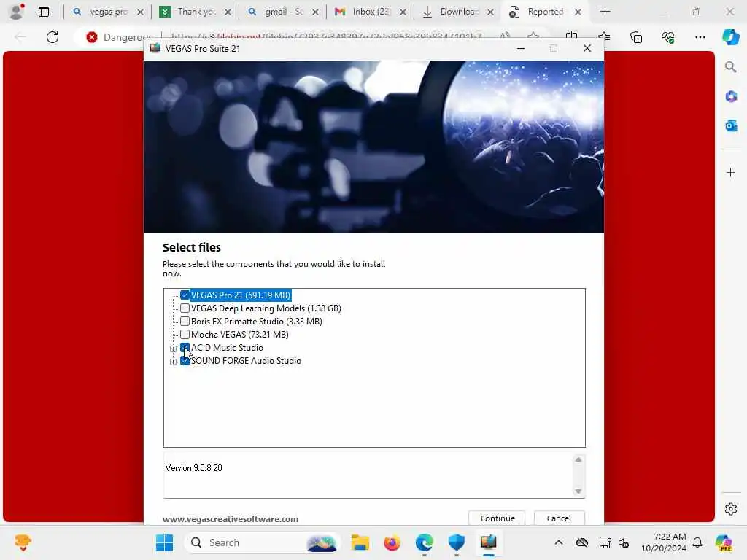Tick the Boris FX Primatte Studio checkbox
Viewport: 747px width, 560px height.
(185, 322)
